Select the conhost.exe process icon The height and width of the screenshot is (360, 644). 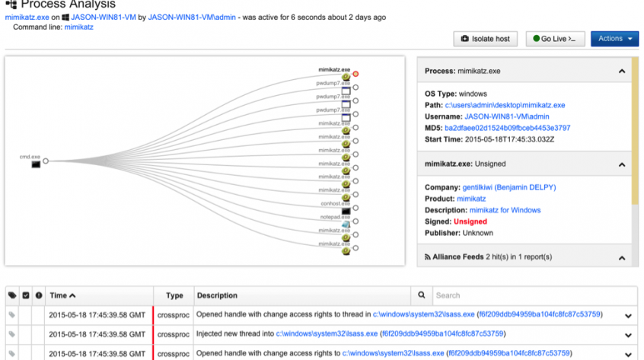click(x=346, y=211)
